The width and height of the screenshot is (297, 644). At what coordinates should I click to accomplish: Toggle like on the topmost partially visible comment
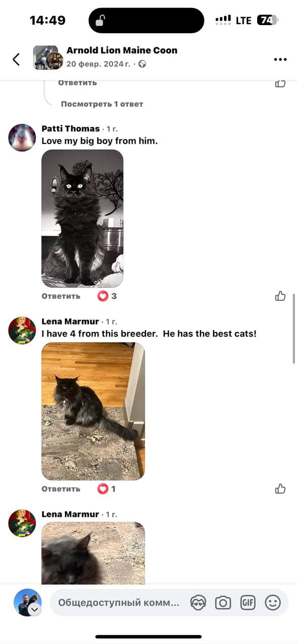click(x=280, y=83)
